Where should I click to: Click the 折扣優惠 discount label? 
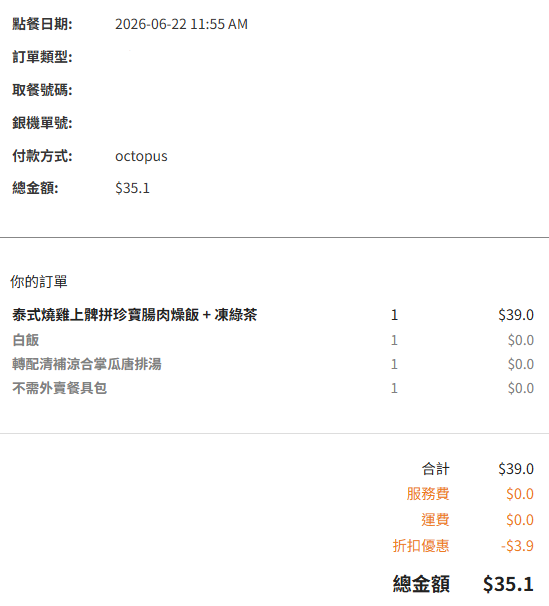pos(421,546)
